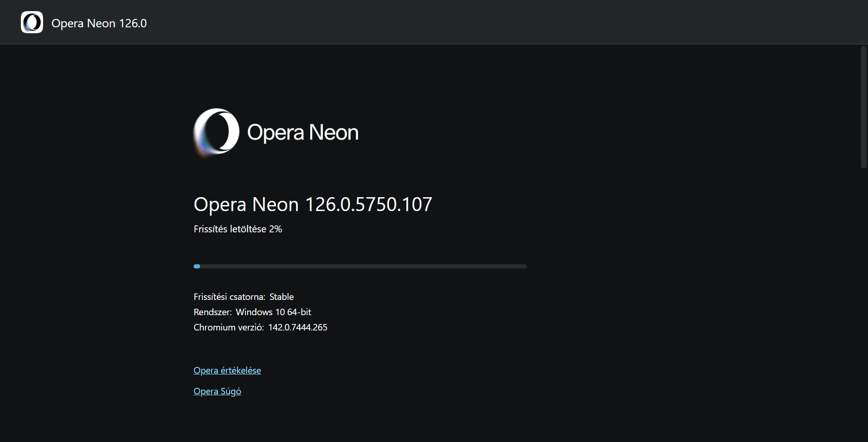Click the "Frissítési csatorna:" label

[229, 297]
